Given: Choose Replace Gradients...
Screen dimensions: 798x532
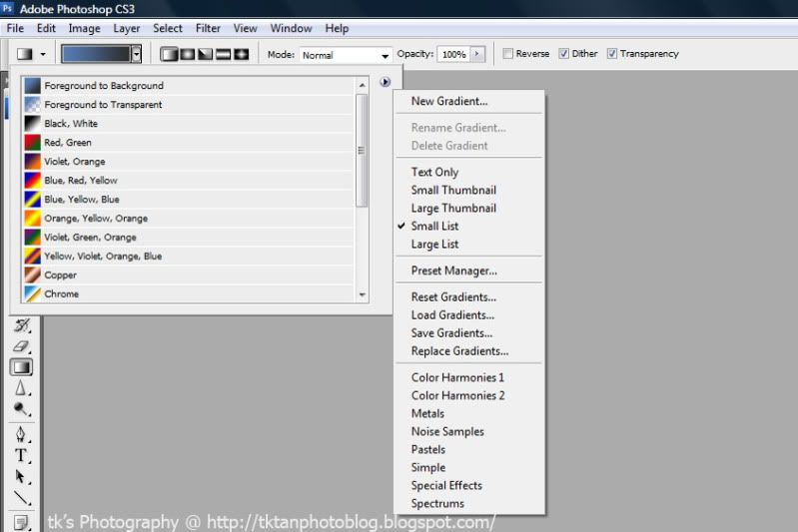Looking at the screenshot, I should tap(469, 351).
